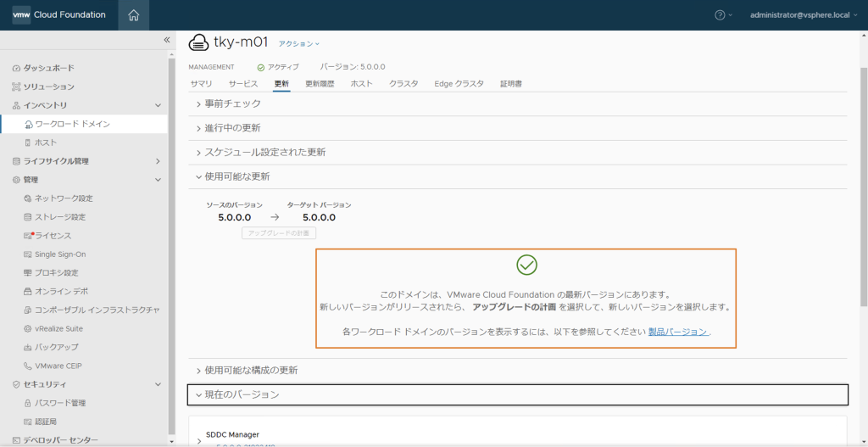Image resolution: width=868 pixels, height=447 pixels.
Task: Open administrator@vsphere.local user menu
Action: click(804, 15)
